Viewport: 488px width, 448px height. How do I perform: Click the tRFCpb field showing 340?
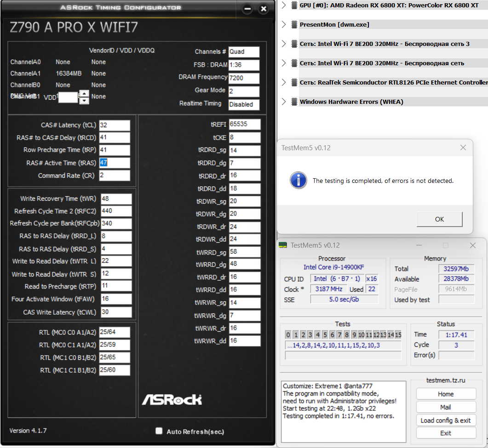click(x=116, y=223)
